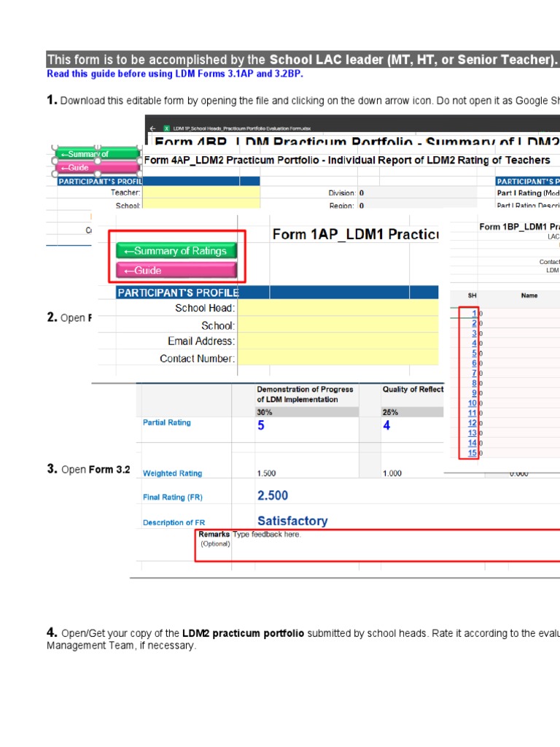Click the green Excel file icon
Image resolution: width=560 pixels, height=747 pixels.
tap(167, 128)
